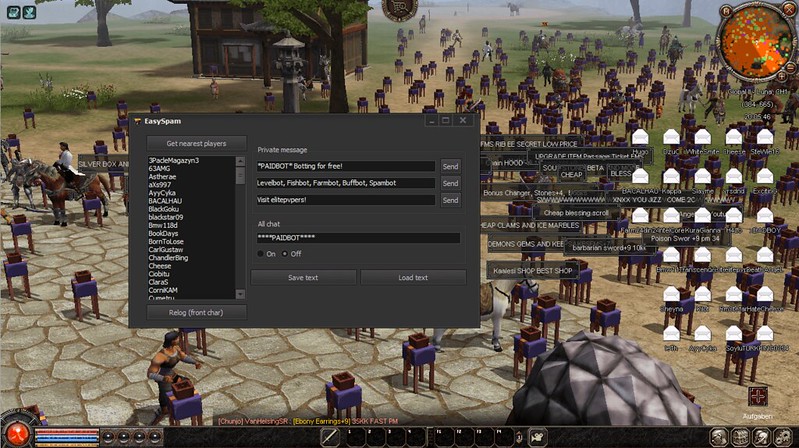Focus the 'Levelbot, Fishbot, Farmbot' message field
The height and width of the screenshot is (448, 799).
(345, 183)
